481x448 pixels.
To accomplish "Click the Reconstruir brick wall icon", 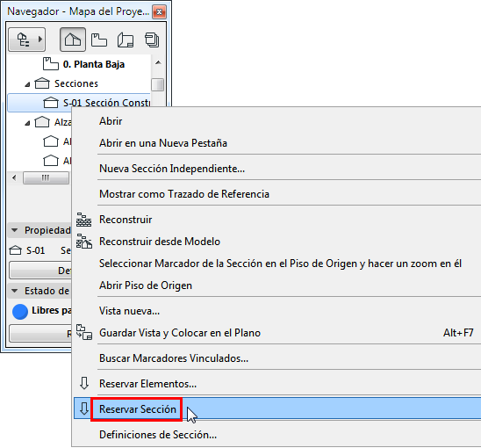I will pos(83,220).
